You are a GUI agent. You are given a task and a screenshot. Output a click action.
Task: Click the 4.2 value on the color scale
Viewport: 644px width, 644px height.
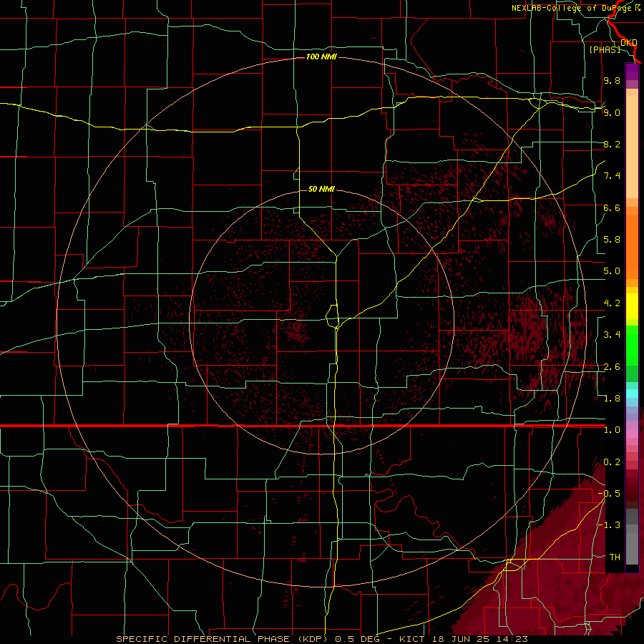pos(612,303)
